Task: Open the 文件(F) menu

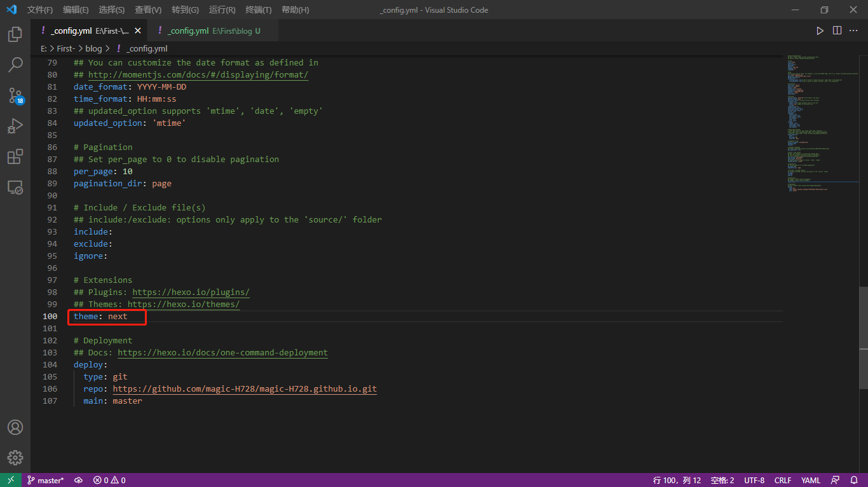Action: (40, 10)
